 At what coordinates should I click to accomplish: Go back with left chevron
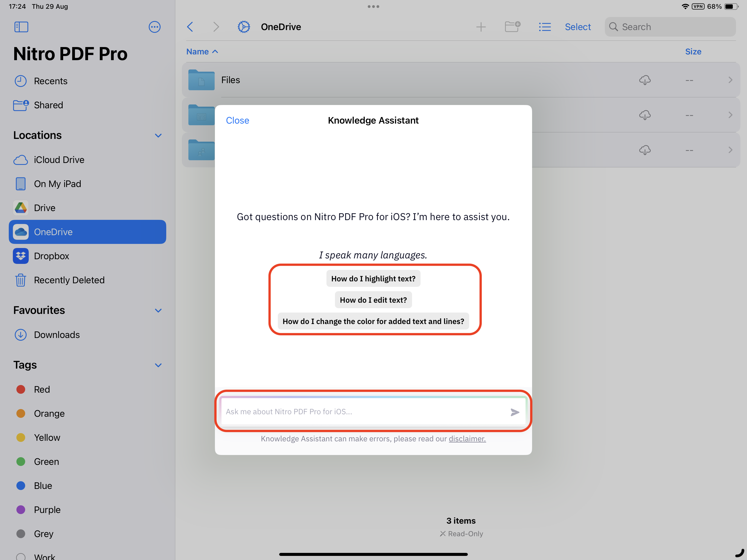point(191,27)
